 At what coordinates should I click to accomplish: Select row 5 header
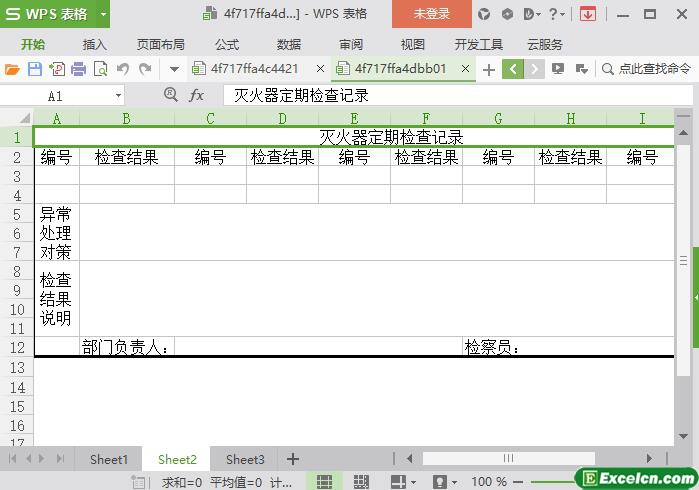17,214
